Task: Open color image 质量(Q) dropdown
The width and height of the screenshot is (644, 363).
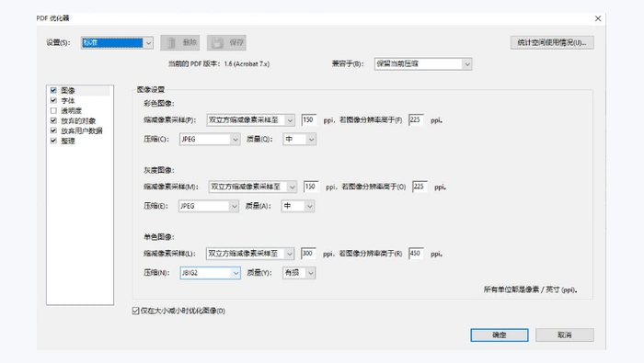Action: [299, 140]
